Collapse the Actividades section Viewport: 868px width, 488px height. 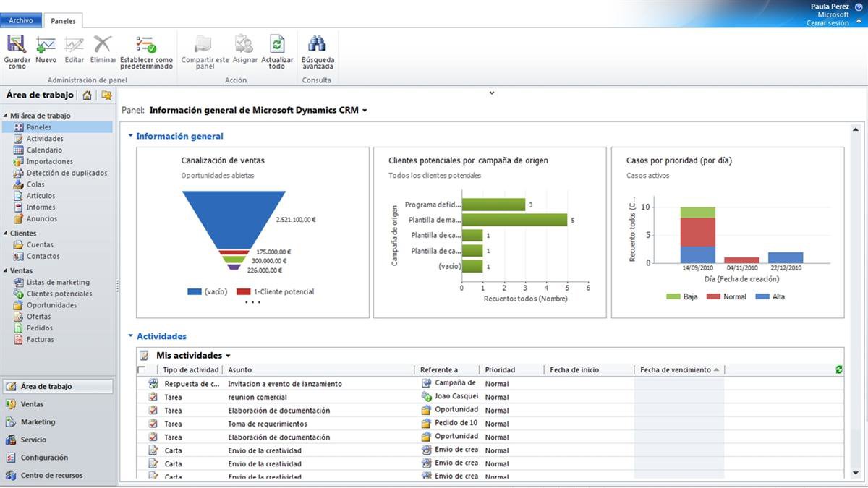[131, 336]
